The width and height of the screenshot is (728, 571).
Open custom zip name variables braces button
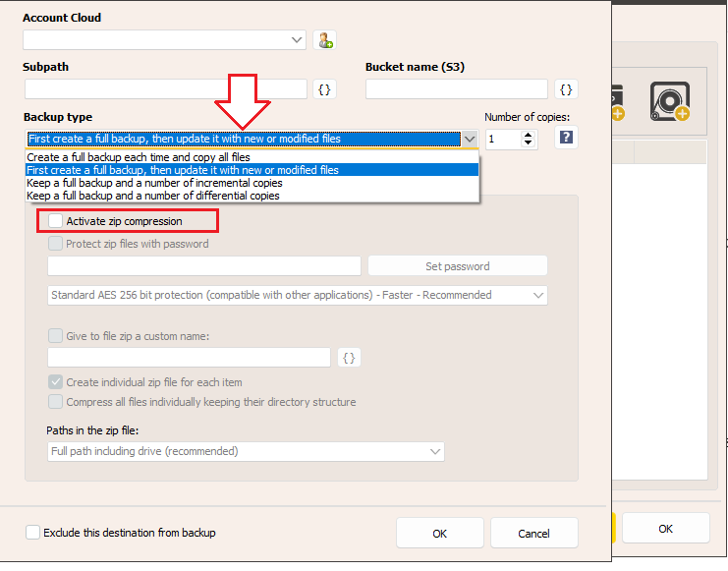point(349,358)
